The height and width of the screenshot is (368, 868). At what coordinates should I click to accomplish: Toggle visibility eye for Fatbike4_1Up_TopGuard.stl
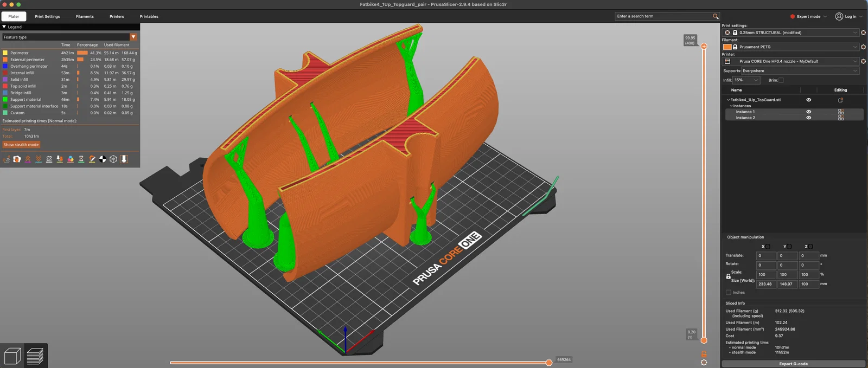[808, 100]
